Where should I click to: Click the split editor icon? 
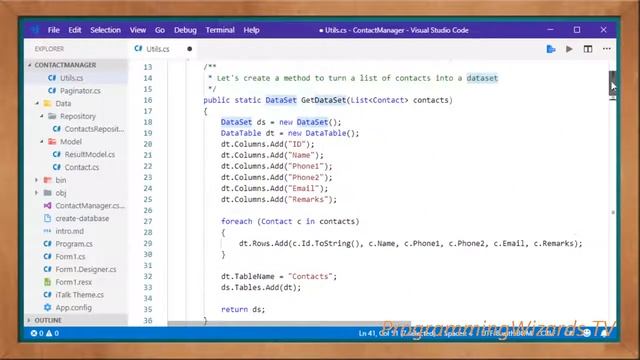[588, 49]
